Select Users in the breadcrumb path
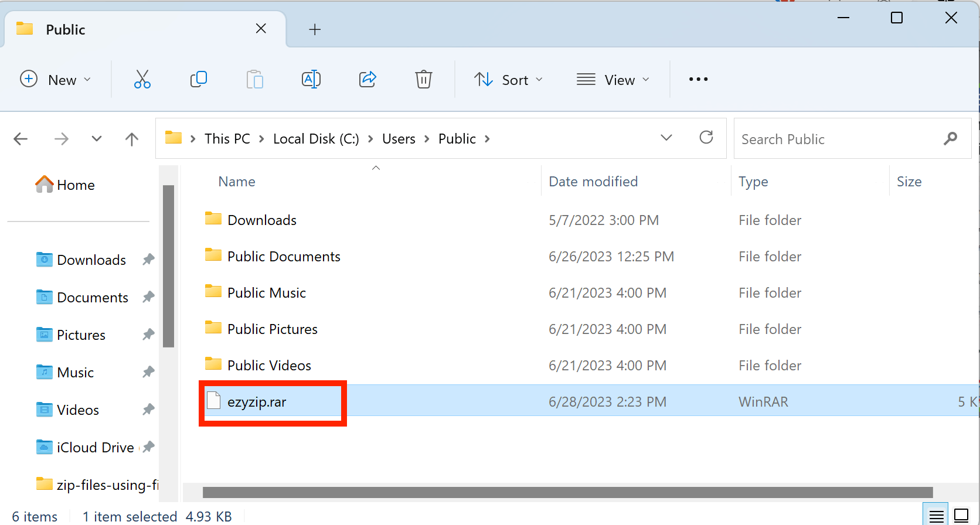Viewport: 980px width, 525px height. 399,139
